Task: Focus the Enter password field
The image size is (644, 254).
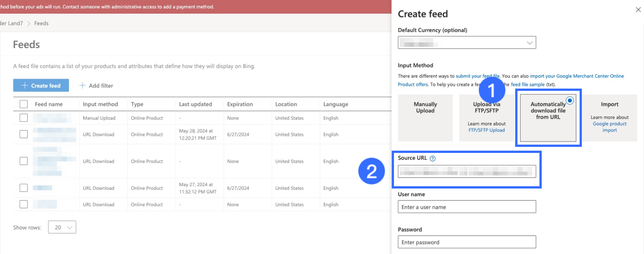Action: point(467,242)
